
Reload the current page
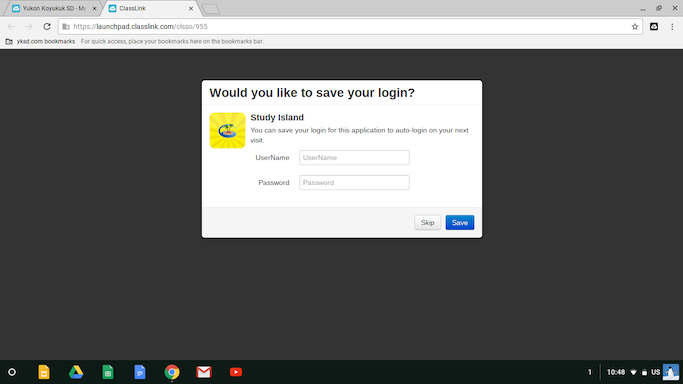point(47,27)
